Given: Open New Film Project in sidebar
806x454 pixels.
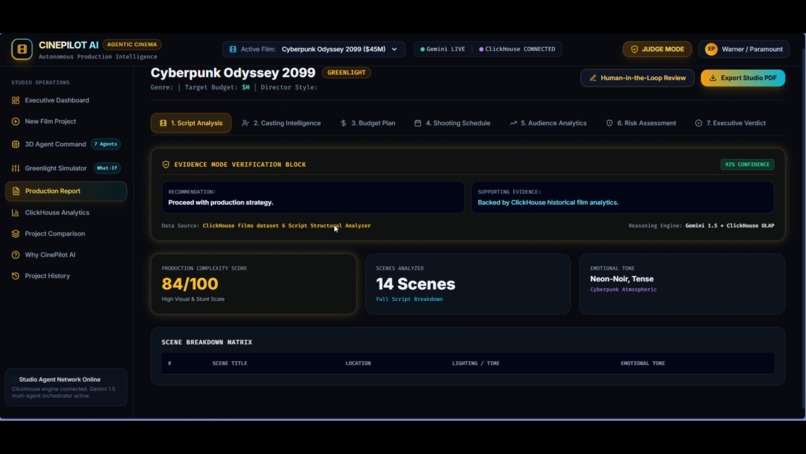Looking at the screenshot, I should pyautogui.click(x=66, y=121).
